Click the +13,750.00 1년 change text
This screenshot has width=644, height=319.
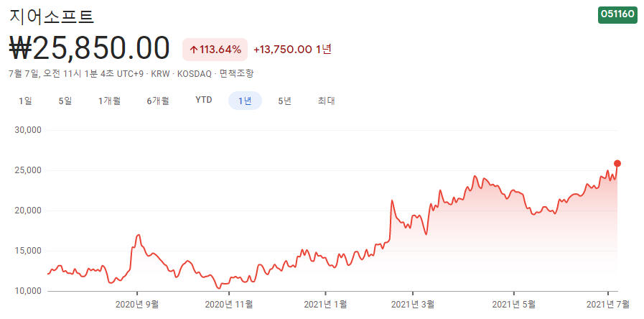(292, 50)
